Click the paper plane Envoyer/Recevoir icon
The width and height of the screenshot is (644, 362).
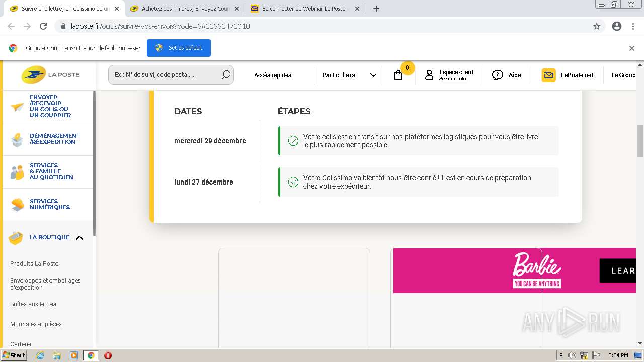pos(17,106)
